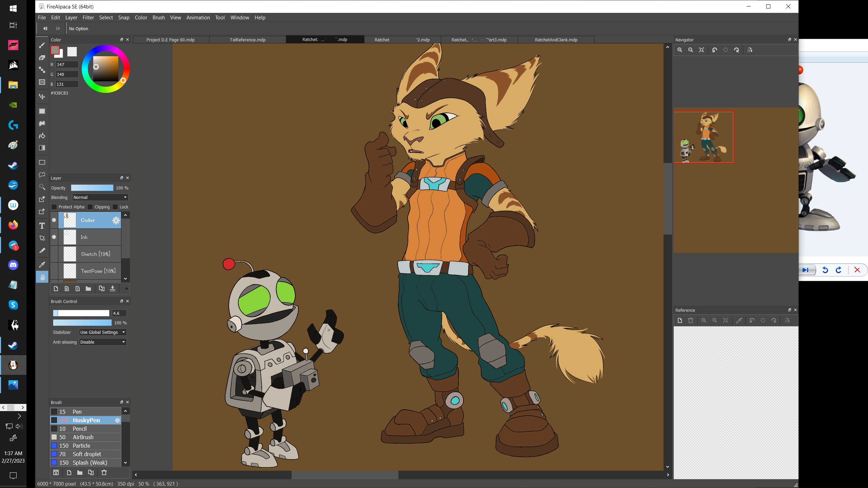Adjust the brush size slider
This screenshot has width=868, height=488.
(x=81, y=313)
